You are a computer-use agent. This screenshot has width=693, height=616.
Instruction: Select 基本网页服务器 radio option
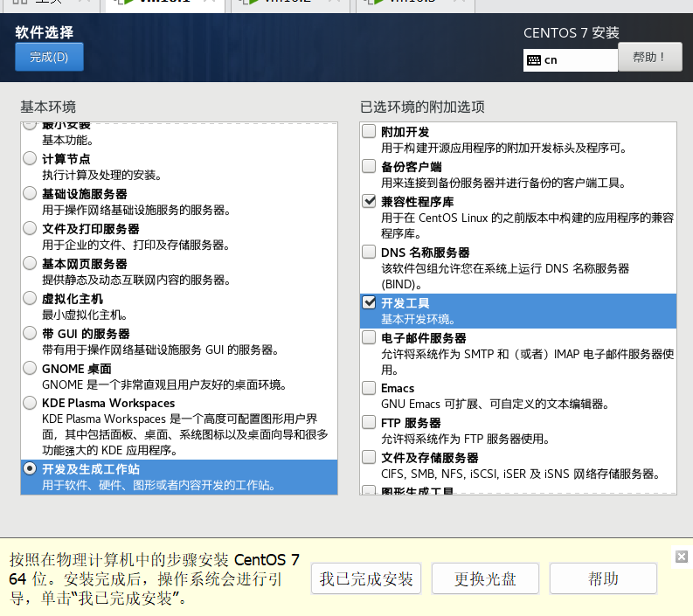[30, 263]
